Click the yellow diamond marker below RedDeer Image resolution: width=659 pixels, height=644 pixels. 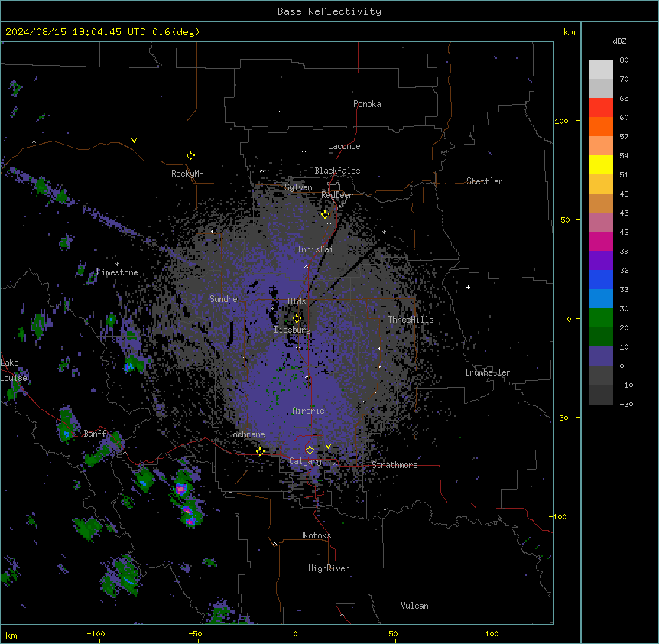pyautogui.click(x=326, y=215)
